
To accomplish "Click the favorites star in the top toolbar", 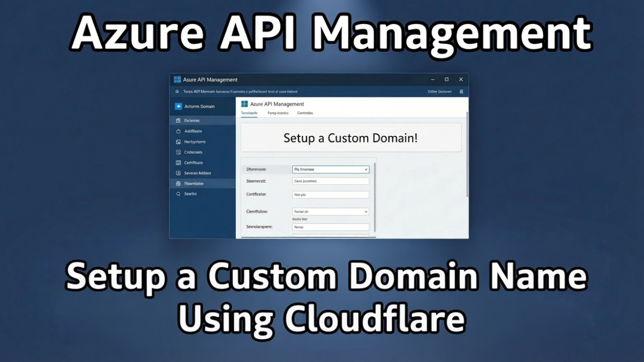I will pyautogui.click(x=177, y=92).
